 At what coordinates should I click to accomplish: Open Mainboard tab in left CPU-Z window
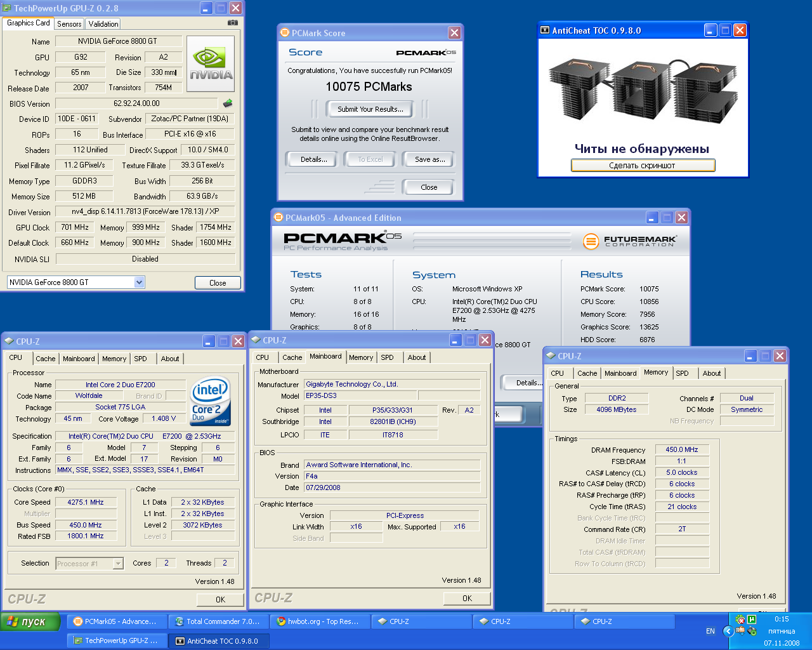[x=79, y=359]
